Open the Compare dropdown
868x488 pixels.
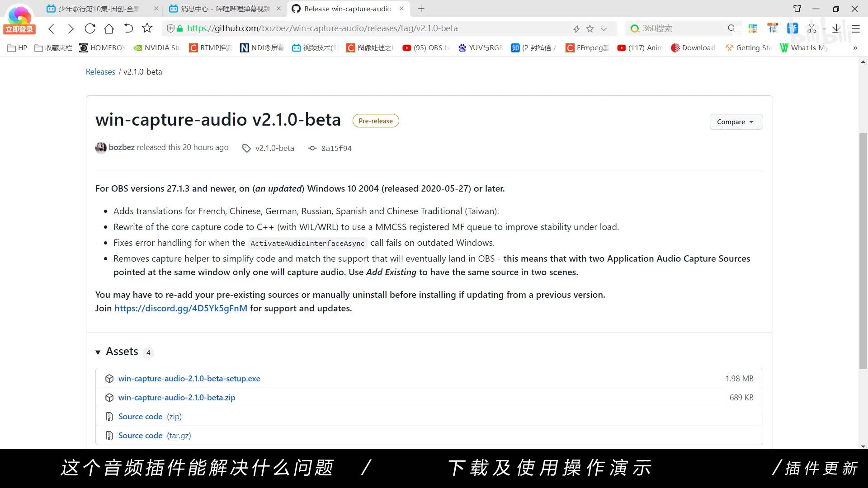click(736, 122)
